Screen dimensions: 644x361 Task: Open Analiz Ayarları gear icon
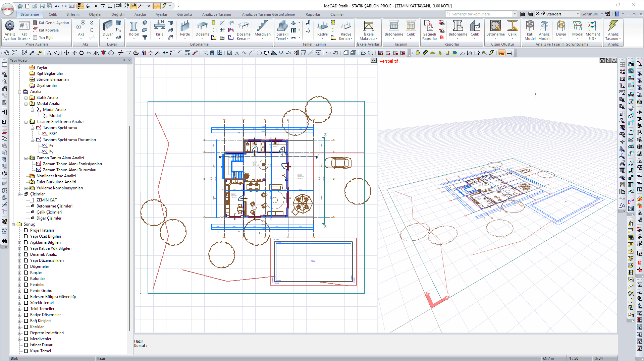[x=10, y=26]
